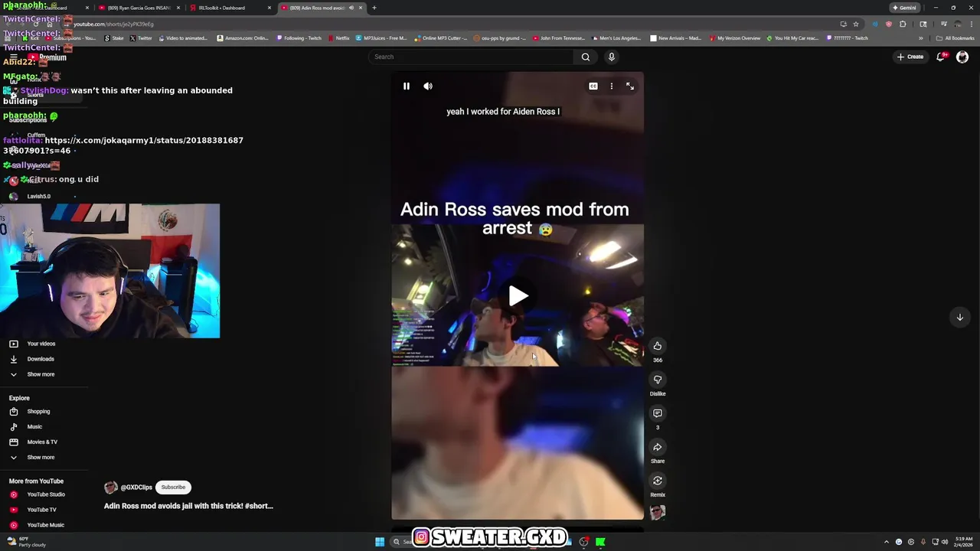Open browser three-dot menu

tap(970, 24)
